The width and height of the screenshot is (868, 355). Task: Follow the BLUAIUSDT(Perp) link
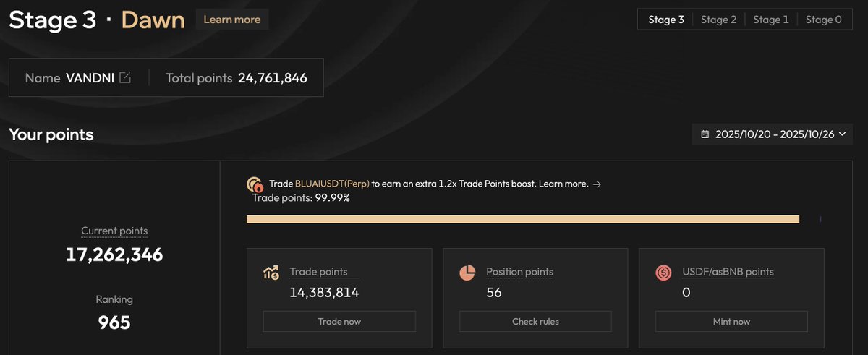[x=332, y=184]
